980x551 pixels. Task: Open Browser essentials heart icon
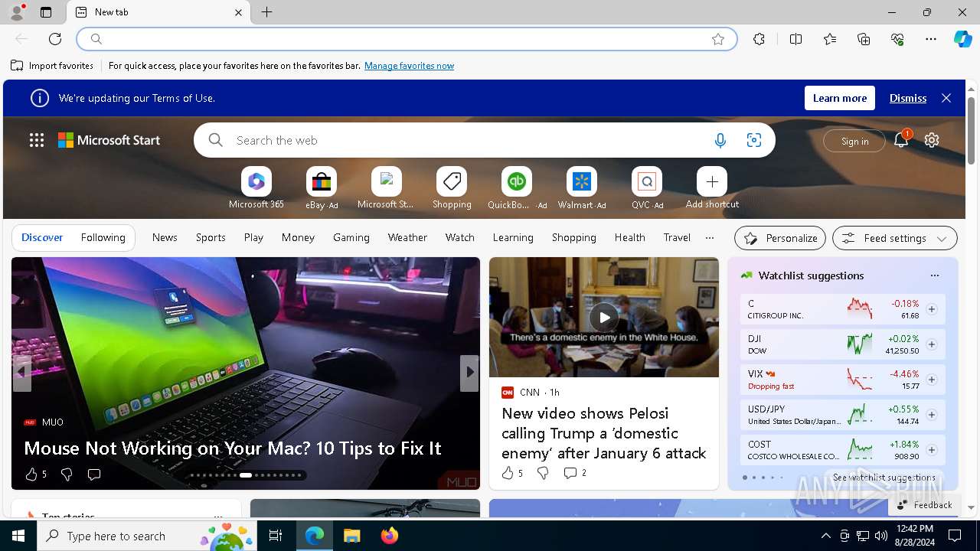pyautogui.click(x=897, y=39)
